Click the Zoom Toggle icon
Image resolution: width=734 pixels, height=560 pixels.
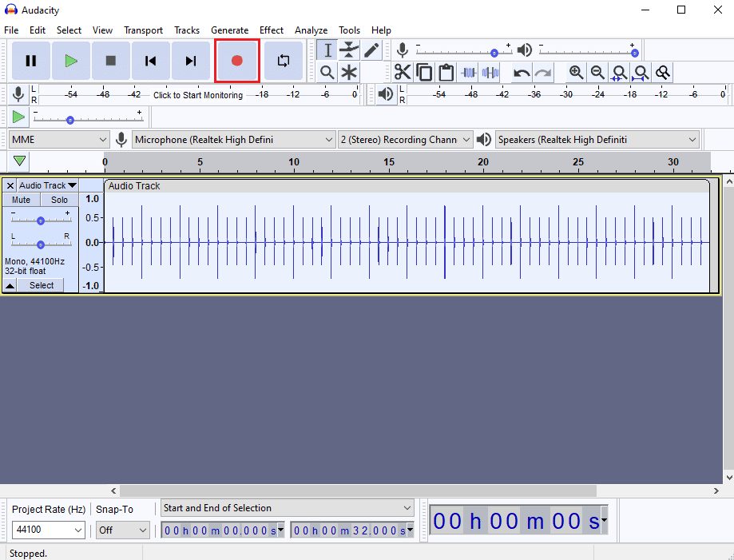(663, 73)
